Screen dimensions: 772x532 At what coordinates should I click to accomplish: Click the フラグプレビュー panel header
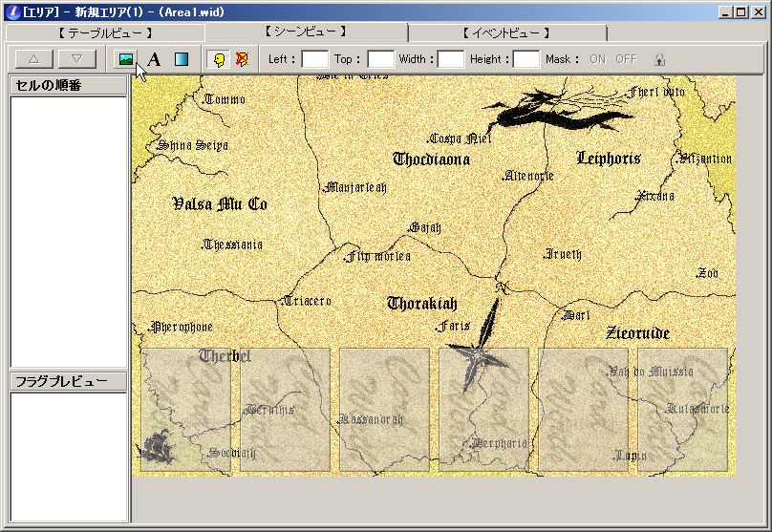69,381
